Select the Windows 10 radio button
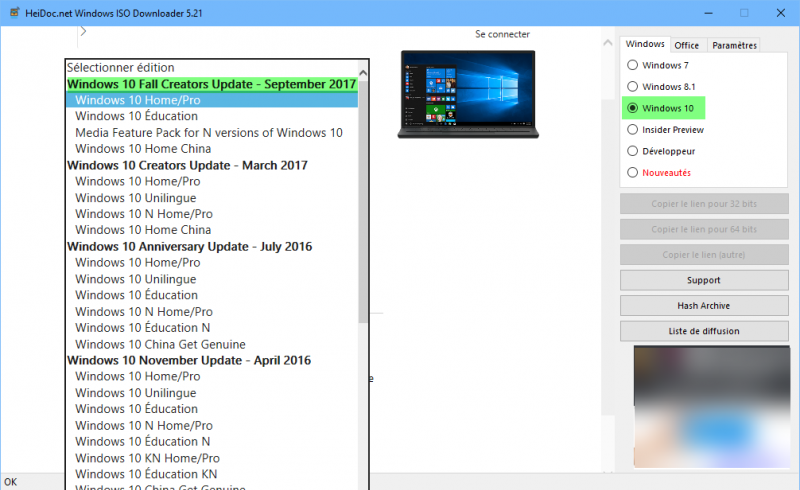This screenshot has height=490, width=800. [633, 108]
